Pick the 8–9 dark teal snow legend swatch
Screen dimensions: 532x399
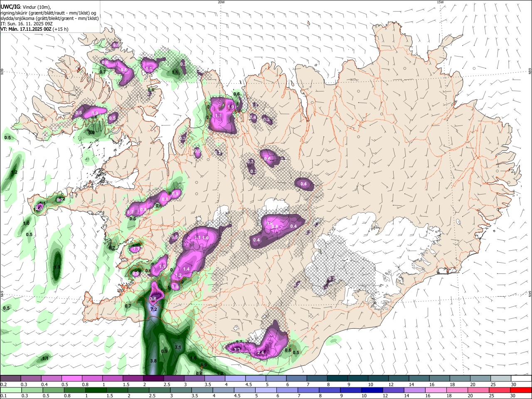tap(337, 378)
